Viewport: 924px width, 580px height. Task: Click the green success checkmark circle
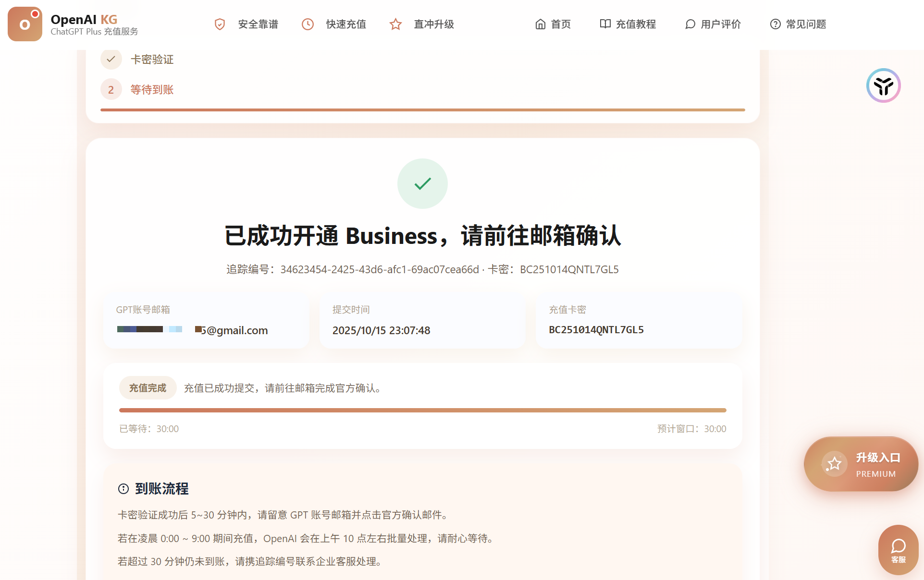tap(422, 183)
